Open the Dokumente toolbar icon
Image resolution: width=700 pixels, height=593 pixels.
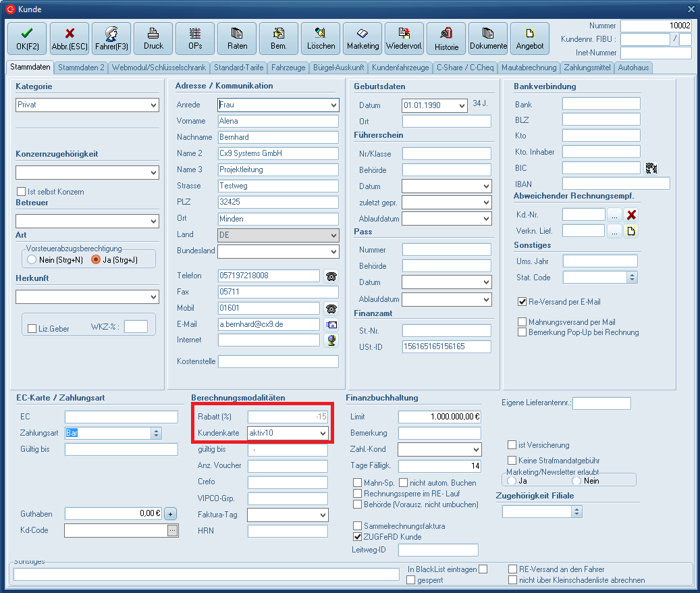[x=488, y=38]
